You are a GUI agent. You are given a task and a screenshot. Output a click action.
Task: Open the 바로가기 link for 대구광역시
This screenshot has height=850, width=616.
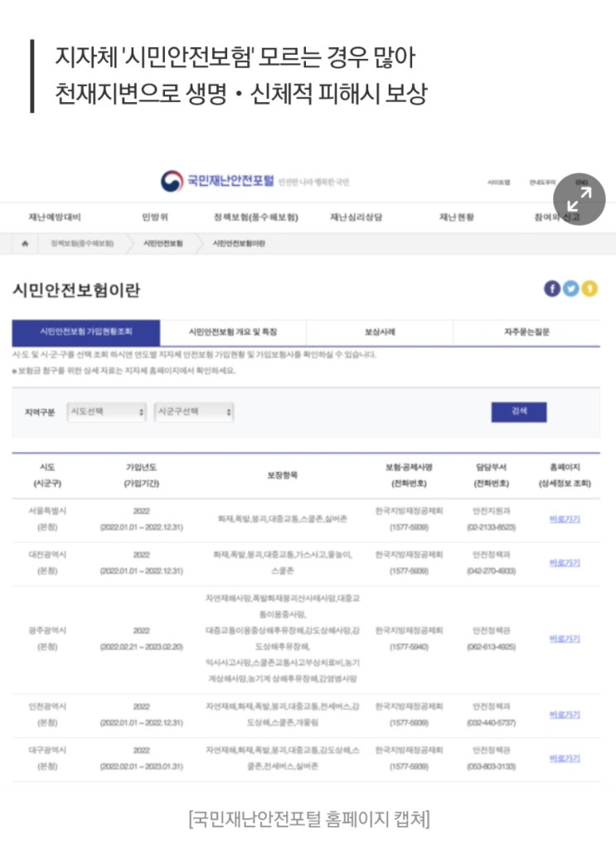click(565, 758)
